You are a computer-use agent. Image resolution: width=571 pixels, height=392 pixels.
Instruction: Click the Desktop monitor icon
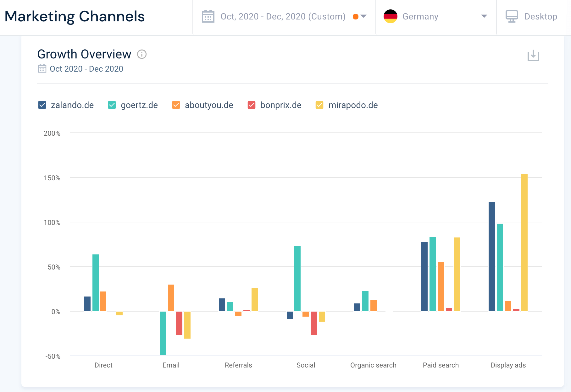(x=512, y=16)
